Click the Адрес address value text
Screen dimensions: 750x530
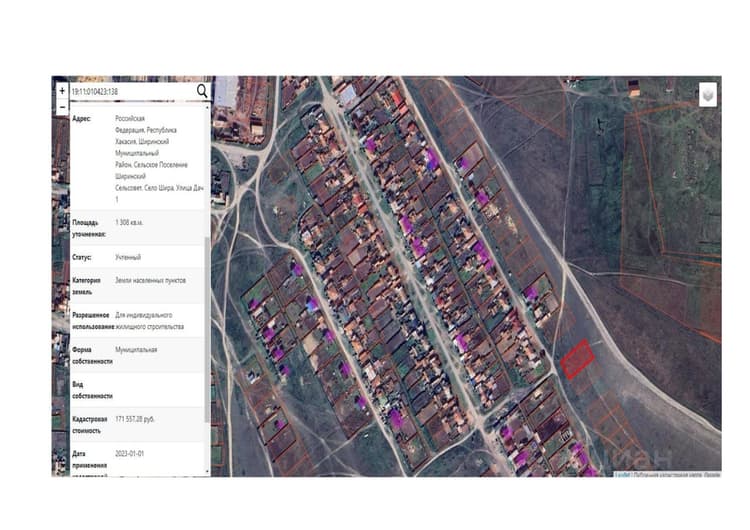pyautogui.click(x=160, y=159)
